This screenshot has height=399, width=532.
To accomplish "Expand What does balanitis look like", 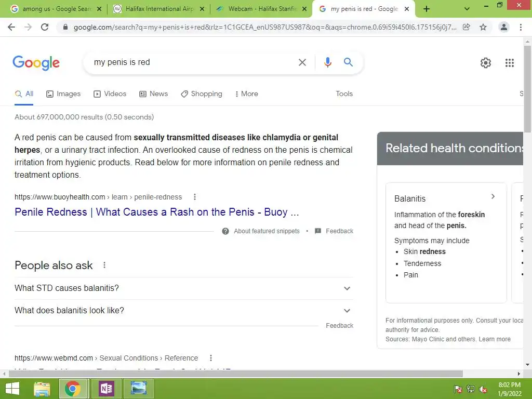I will (184, 311).
